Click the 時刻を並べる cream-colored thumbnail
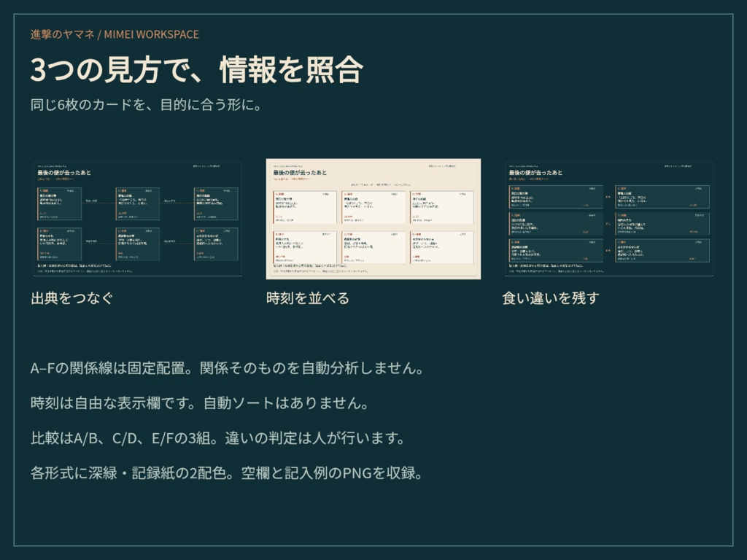 373,219
